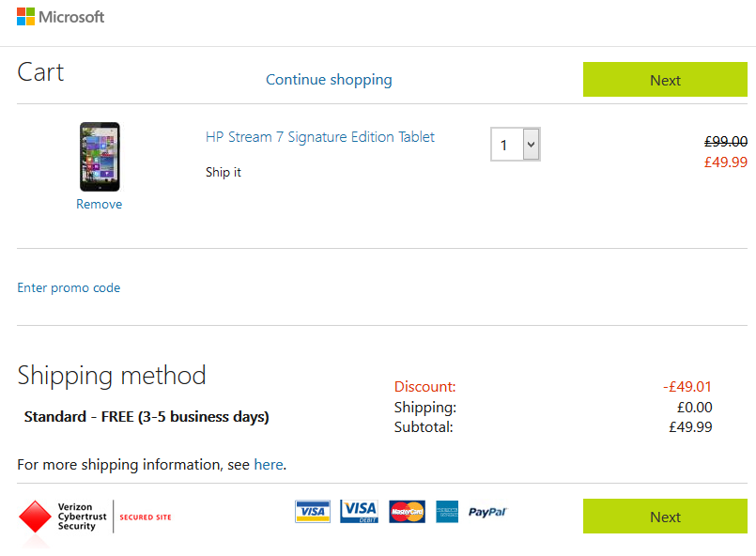Click the PayPal payment logo
This screenshot has width=756, height=556.
coord(488,512)
